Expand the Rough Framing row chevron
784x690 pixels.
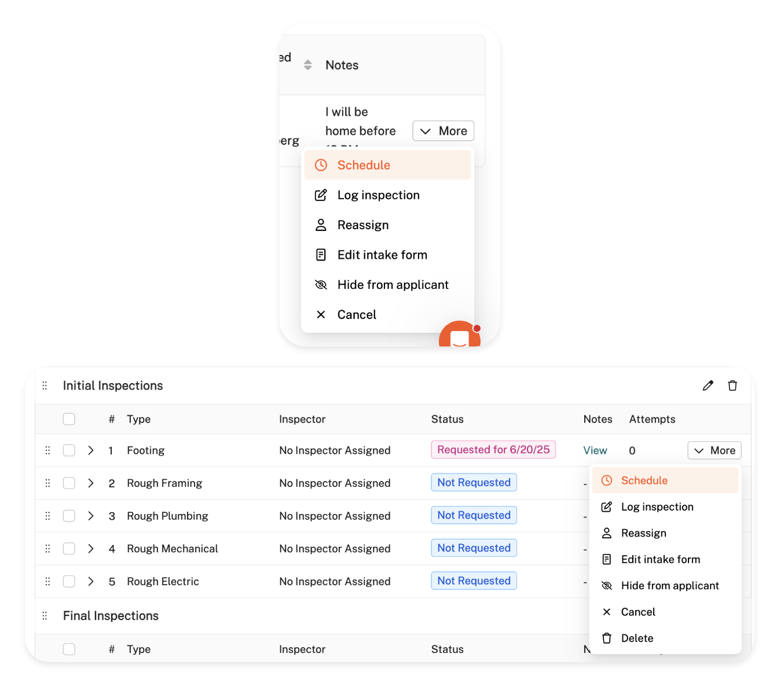tap(91, 483)
